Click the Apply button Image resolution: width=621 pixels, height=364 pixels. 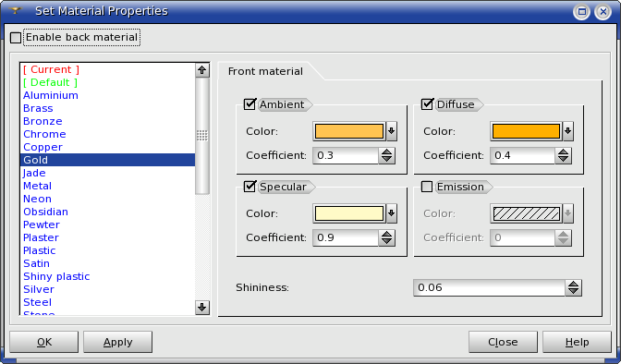point(117,342)
